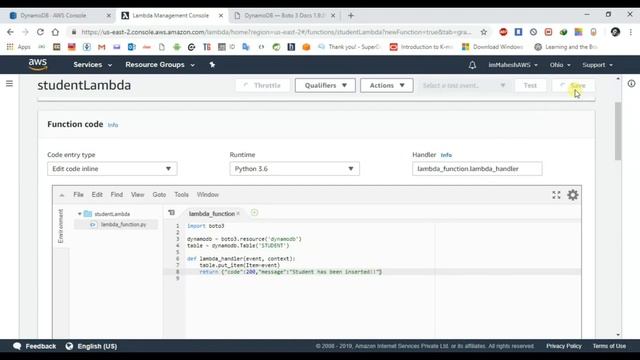Viewport: 640px width, 360px height.
Task: Open a new browser tab
Action: (x=351, y=16)
